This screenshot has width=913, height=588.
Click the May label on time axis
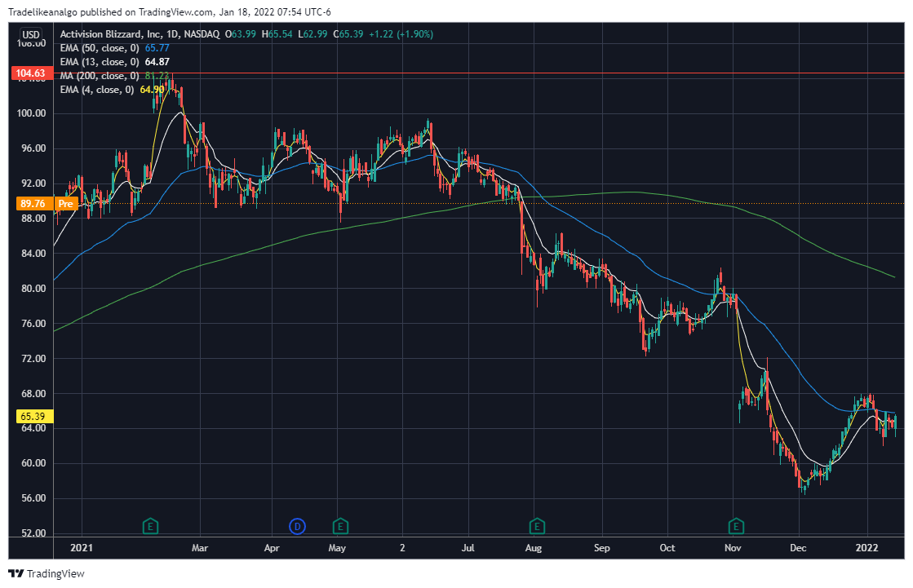(337, 548)
